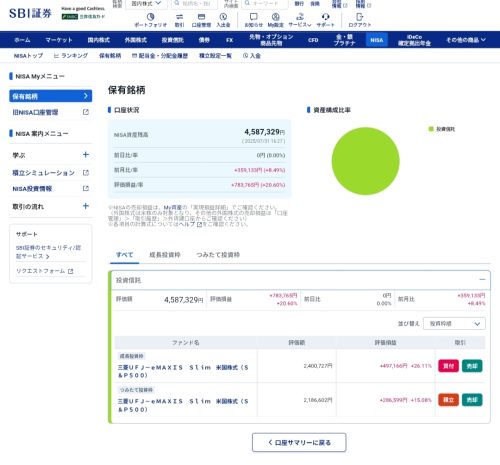Click 口座サマリーに戻る button
500x465 pixels.
[x=299, y=443]
